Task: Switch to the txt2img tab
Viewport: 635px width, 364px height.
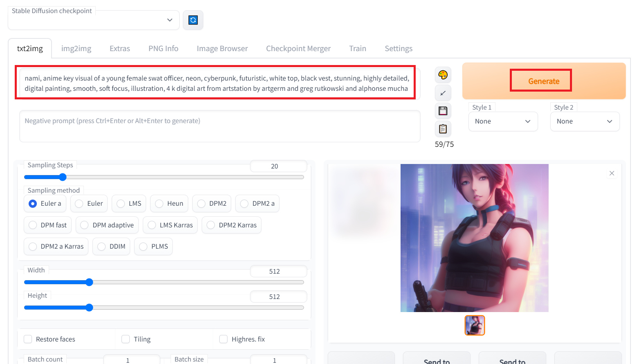Action: coord(30,48)
